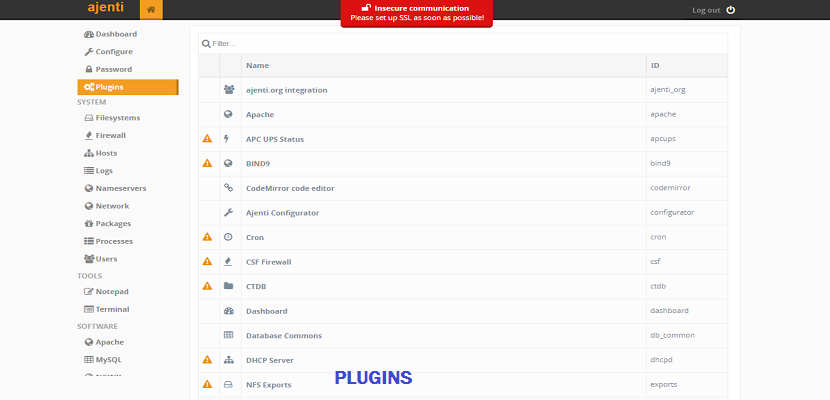Click the Log out link
The image size is (830, 400).
(706, 11)
